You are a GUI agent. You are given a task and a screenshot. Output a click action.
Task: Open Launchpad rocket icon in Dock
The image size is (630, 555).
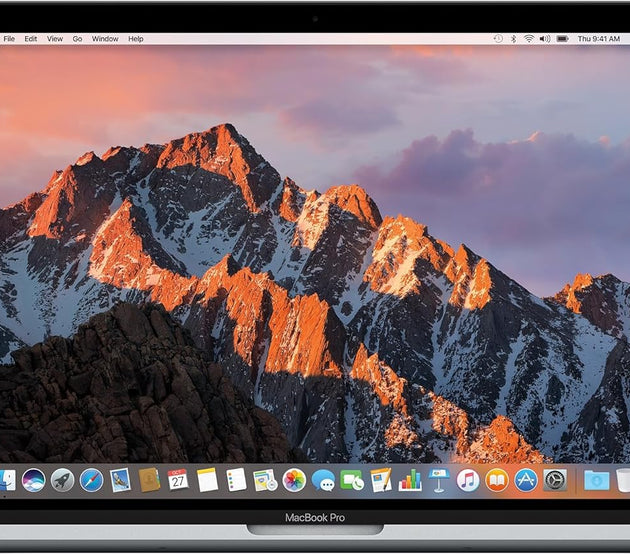point(62,480)
